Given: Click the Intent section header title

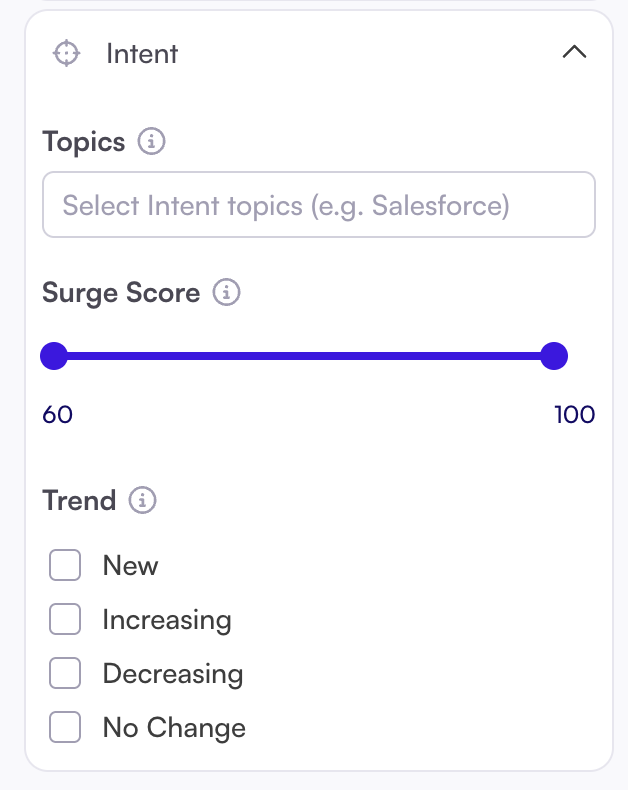Looking at the screenshot, I should pyautogui.click(x=142, y=53).
